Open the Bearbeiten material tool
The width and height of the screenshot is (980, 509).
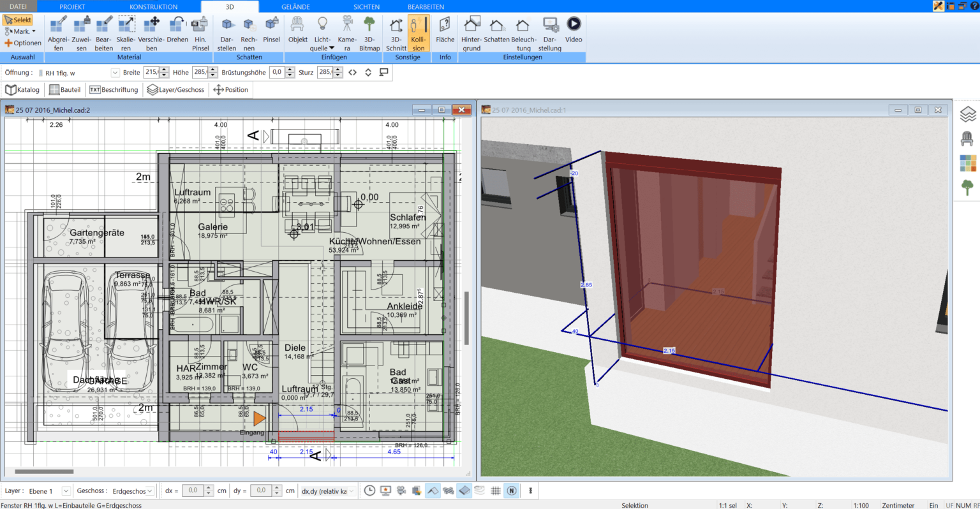103,33
